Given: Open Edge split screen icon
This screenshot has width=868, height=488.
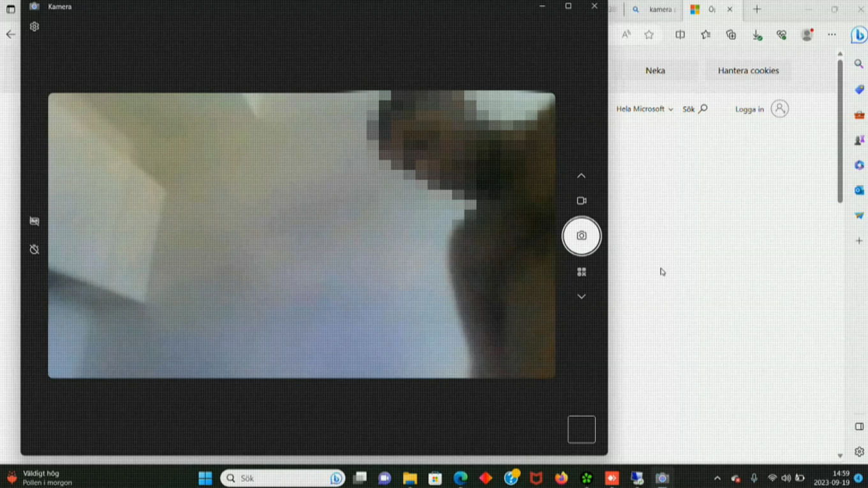Looking at the screenshot, I should 680,35.
